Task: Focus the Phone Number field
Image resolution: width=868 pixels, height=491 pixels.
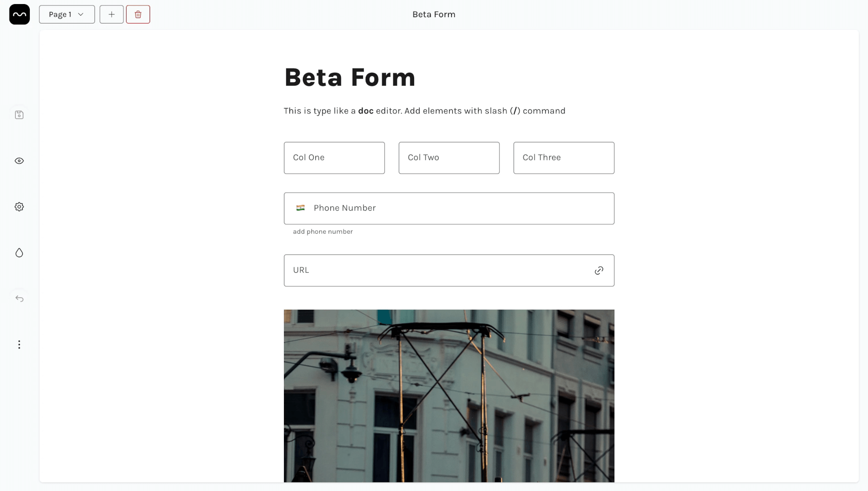Action: tap(449, 208)
